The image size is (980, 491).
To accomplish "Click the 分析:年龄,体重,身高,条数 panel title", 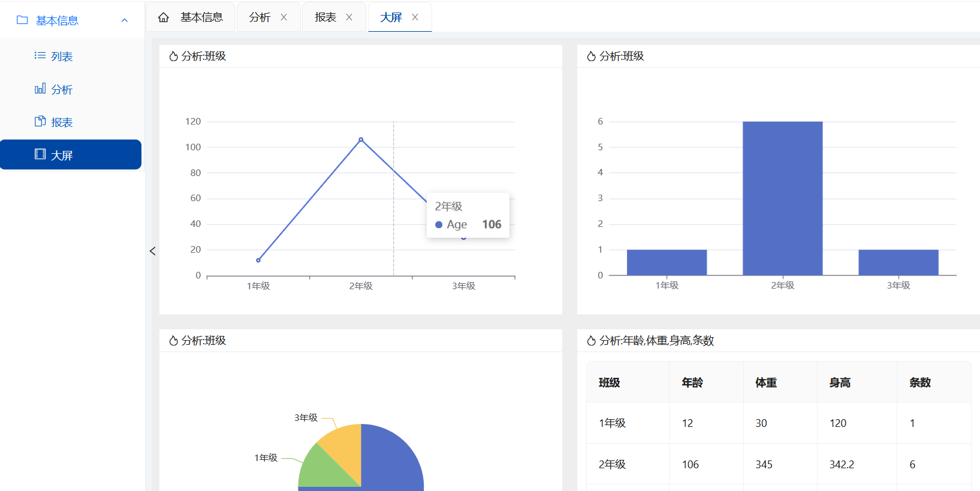I will 657,341.
